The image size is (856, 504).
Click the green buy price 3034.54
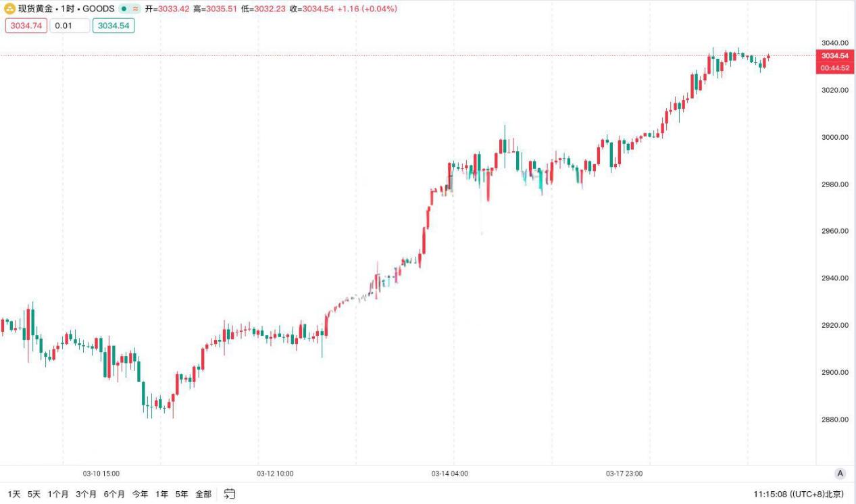(x=114, y=26)
